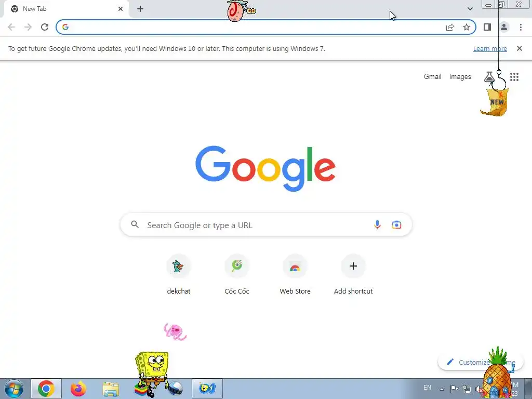Viewport: 532px width, 399px height.
Task: Open the Gmail link
Action: coord(433,77)
